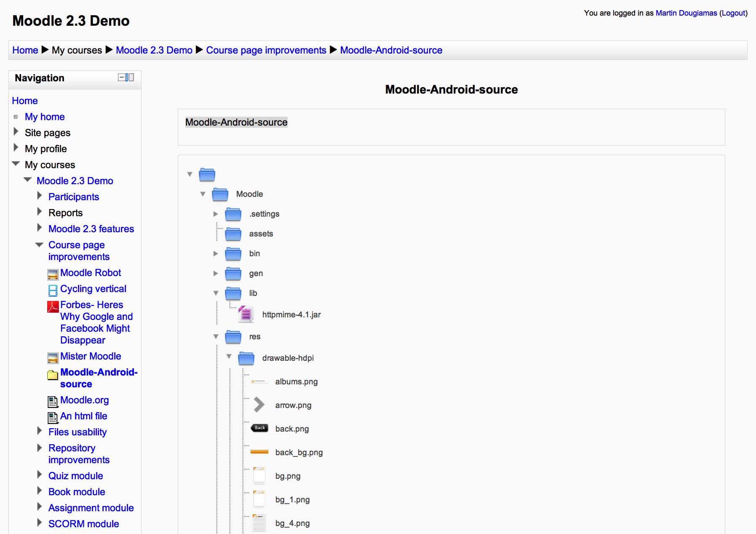Expand the Participants node arrow

[x=40, y=196]
